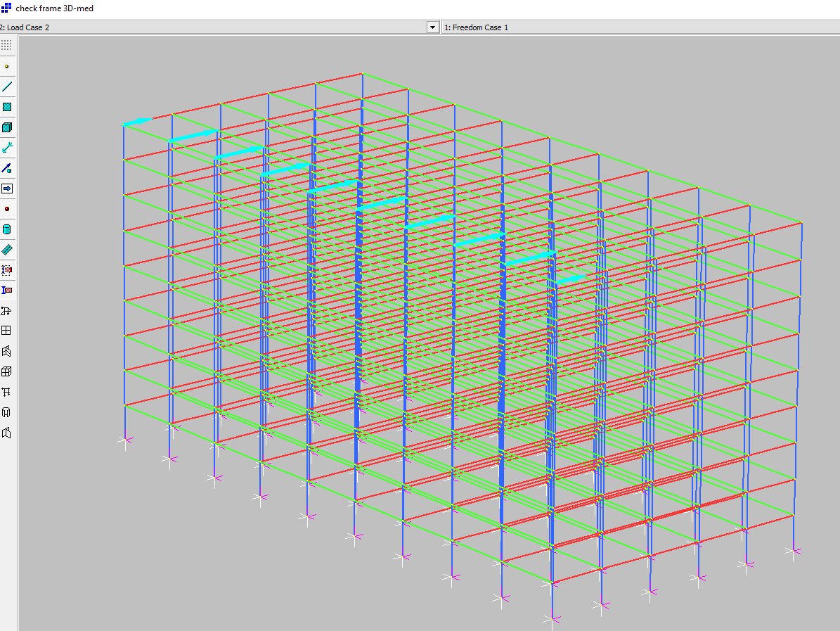840x631 pixels.
Task: Click the dotted box with red fill icon
Action: coord(7,269)
